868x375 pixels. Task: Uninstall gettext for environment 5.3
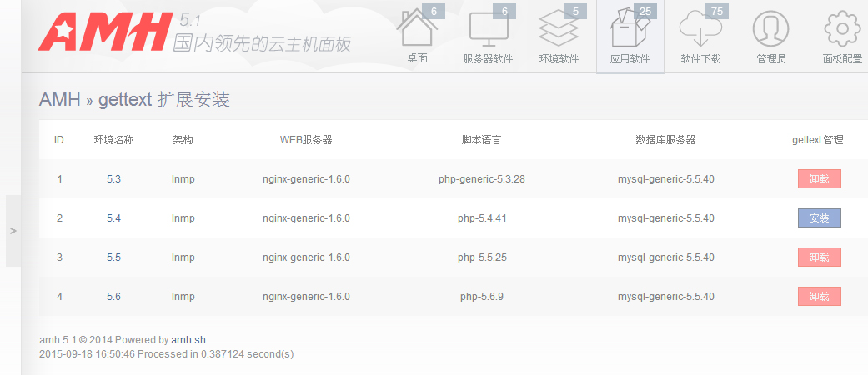pyautogui.click(x=819, y=179)
